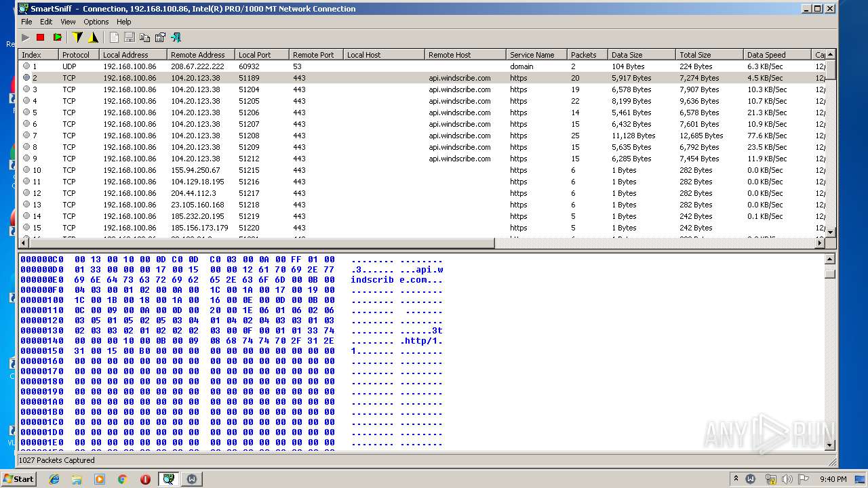The height and width of the screenshot is (488, 868).
Task: Click the volume speaker tray icon
Action: pyautogui.click(x=787, y=479)
